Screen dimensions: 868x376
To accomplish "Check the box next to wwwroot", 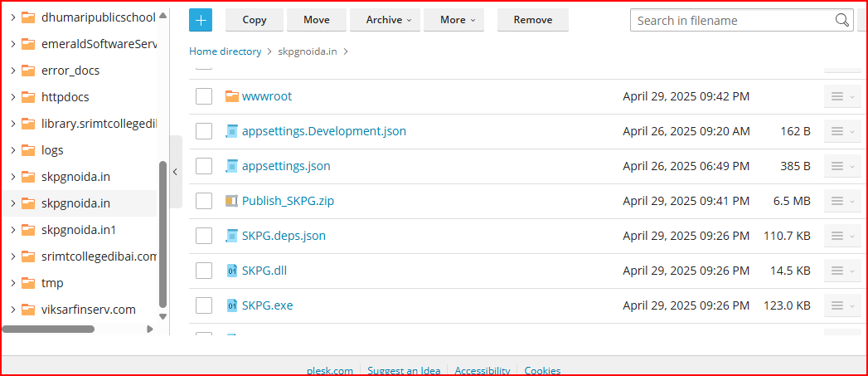I will coord(204,96).
